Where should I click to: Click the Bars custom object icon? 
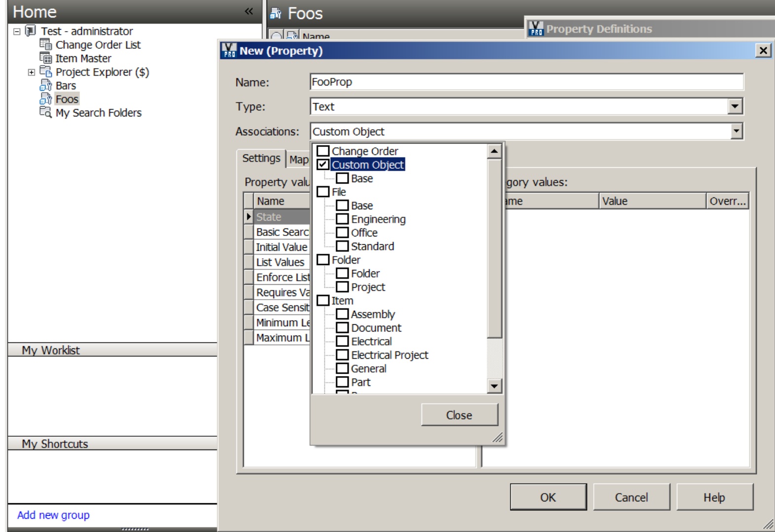[x=45, y=85]
